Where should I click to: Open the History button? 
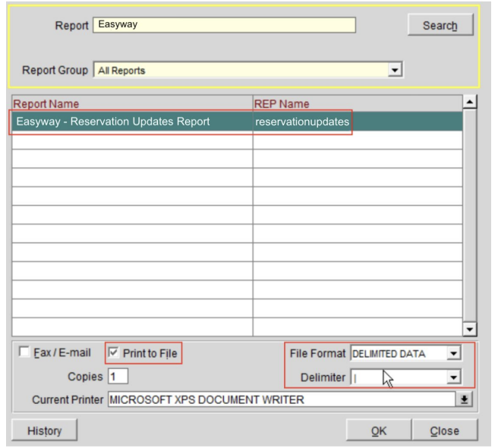45,431
